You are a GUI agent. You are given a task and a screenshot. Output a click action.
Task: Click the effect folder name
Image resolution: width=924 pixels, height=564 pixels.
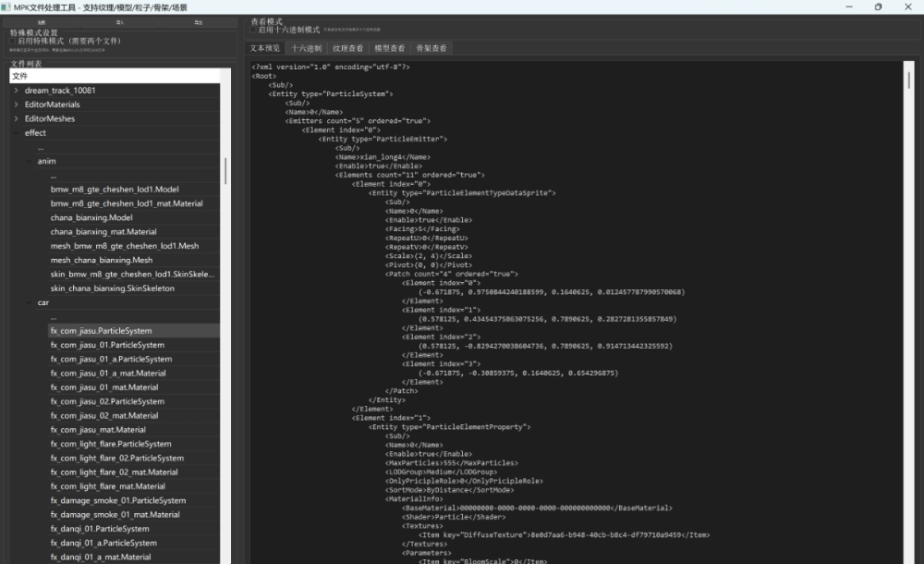[35, 133]
